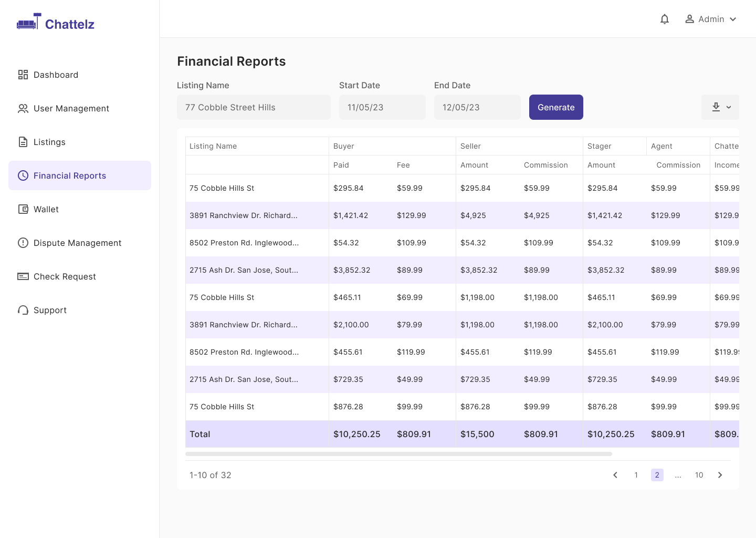
Task: Expand the download options chevron
Action: tap(729, 107)
